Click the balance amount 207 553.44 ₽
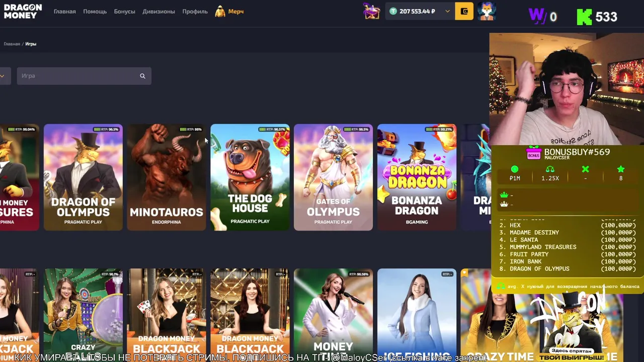 (x=417, y=11)
